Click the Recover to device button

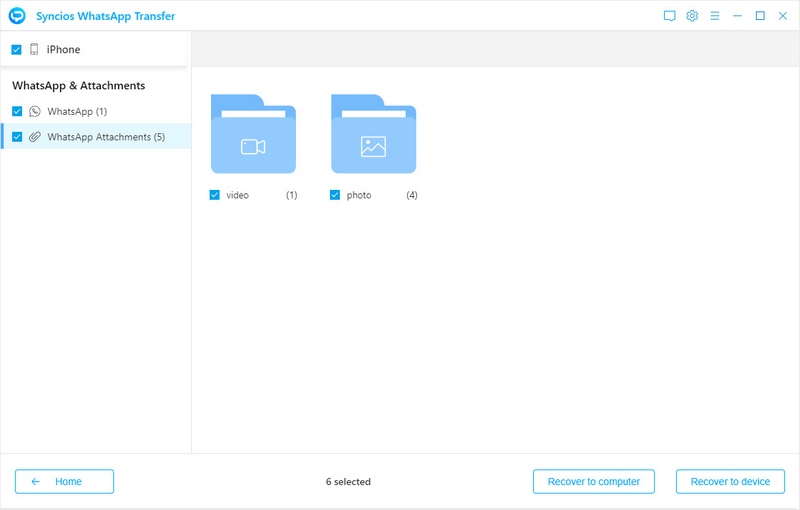click(x=730, y=481)
